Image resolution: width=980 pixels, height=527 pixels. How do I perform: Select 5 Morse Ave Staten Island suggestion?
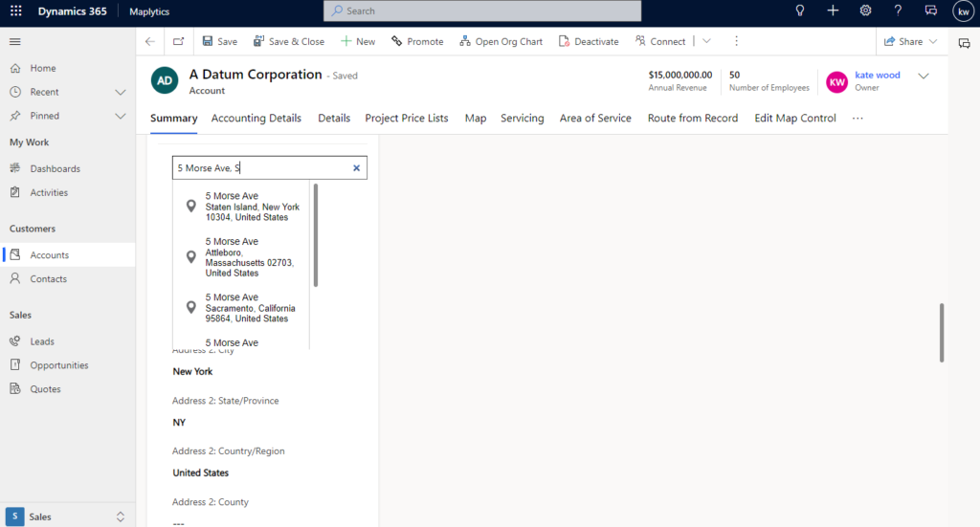(x=251, y=207)
